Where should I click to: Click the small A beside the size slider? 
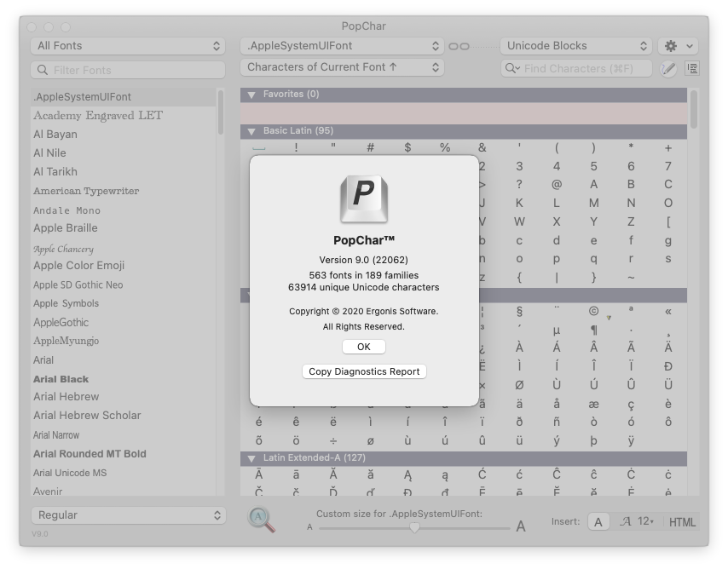[x=309, y=527]
